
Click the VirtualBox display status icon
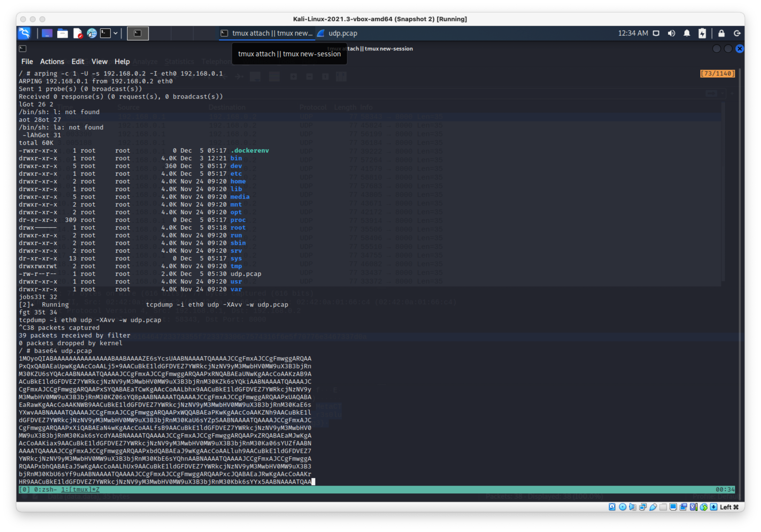[673, 507]
